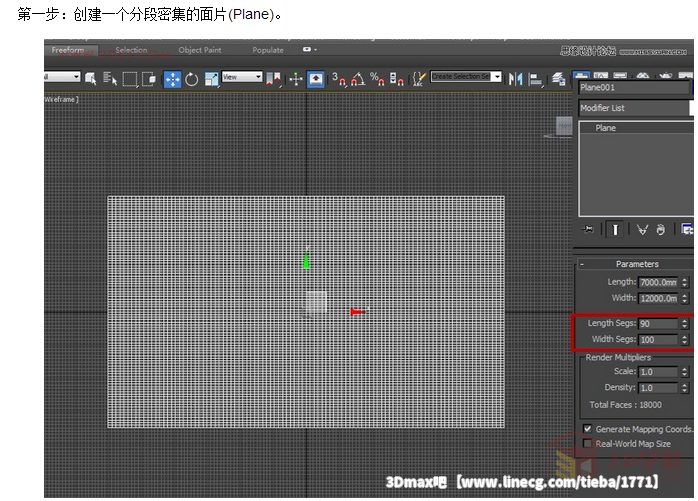
Task: Adjust the Width Segs spinner arrows
Action: (685, 340)
